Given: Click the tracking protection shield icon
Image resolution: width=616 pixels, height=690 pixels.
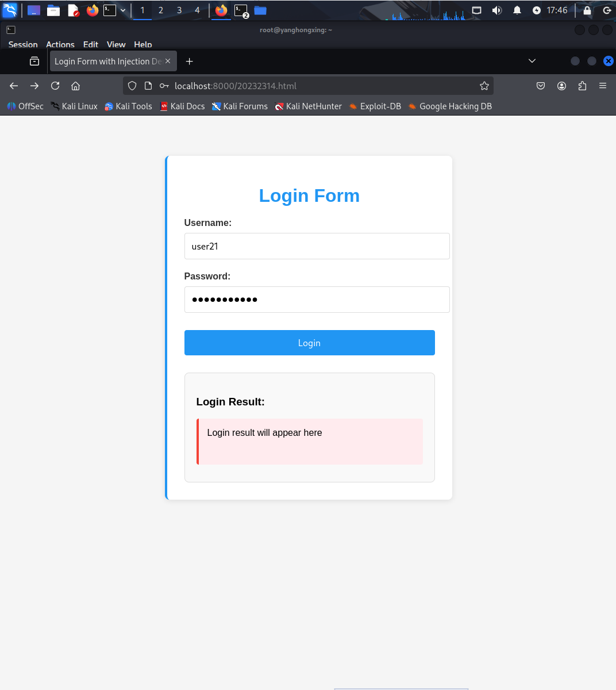Looking at the screenshot, I should 132,86.
